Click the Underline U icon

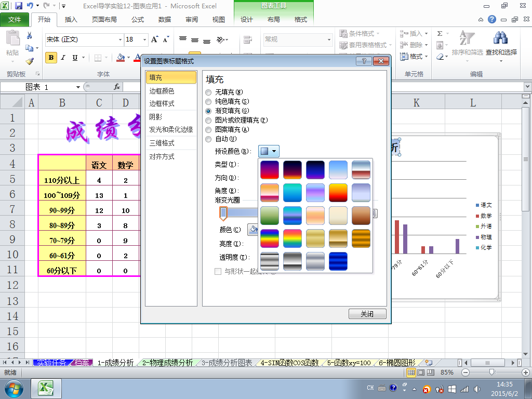tap(75, 58)
